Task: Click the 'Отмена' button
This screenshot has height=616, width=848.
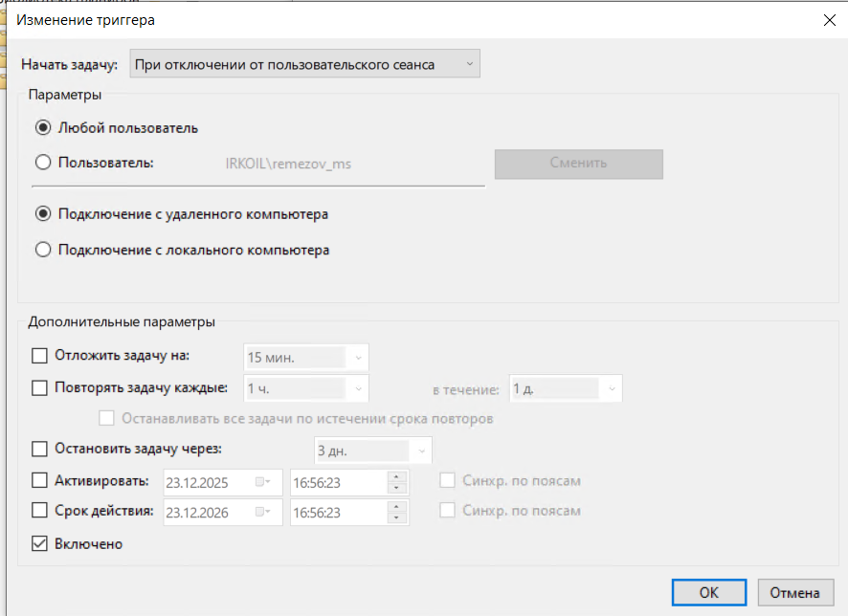Action: [x=794, y=593]
